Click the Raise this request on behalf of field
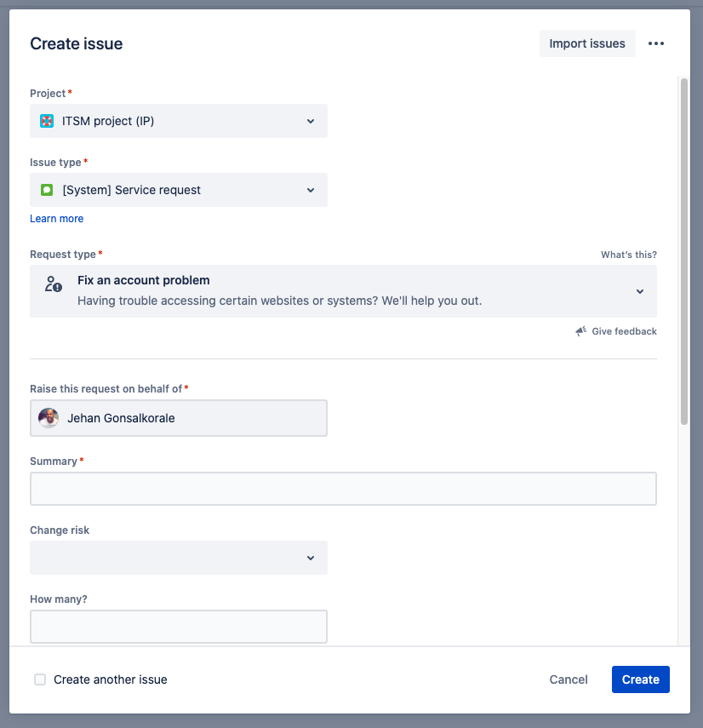703x728 pixels. point(179,418)
